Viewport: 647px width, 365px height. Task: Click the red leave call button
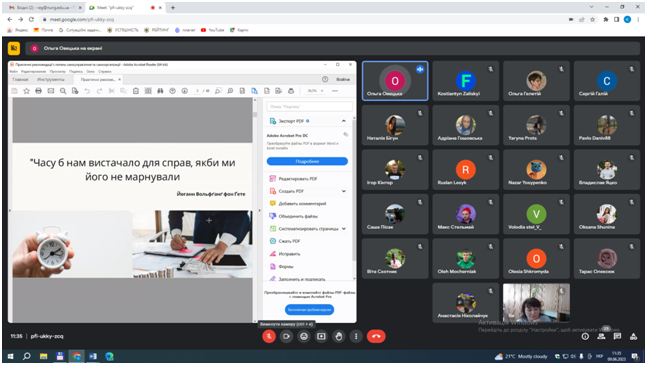tap(376, 337)
